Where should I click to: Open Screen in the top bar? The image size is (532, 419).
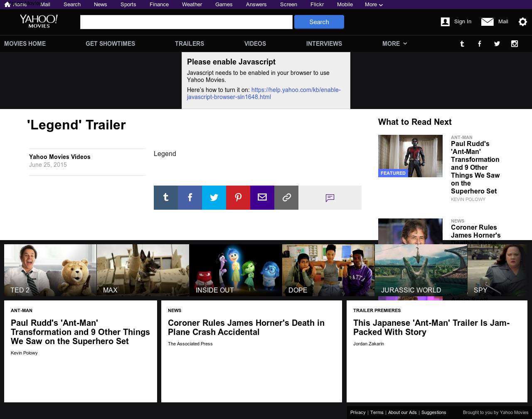[288, 5]
